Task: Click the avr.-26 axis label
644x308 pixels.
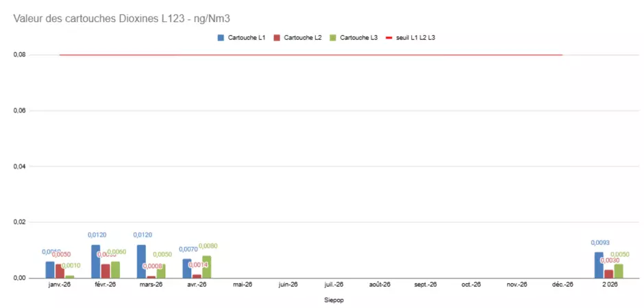Action: 197,284
